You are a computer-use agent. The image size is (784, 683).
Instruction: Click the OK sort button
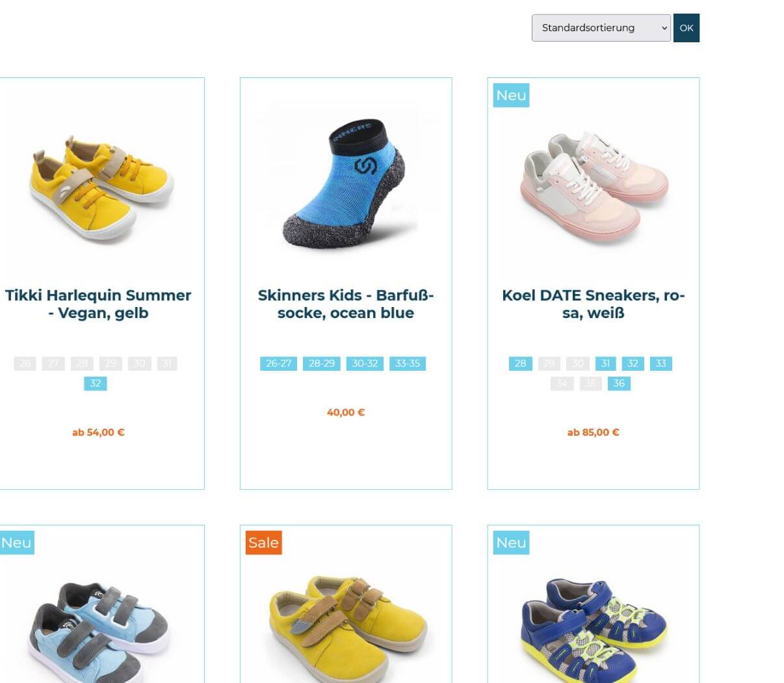coord(686,28)
